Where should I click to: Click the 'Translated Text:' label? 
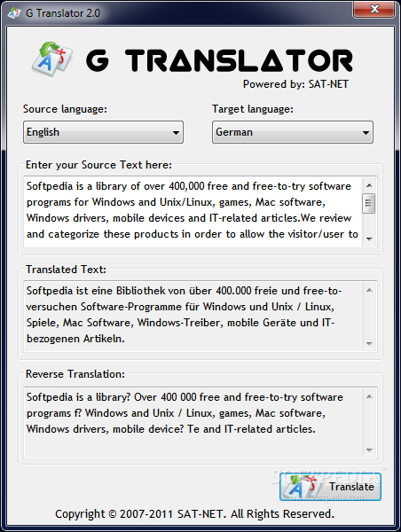tap(66, 270)
